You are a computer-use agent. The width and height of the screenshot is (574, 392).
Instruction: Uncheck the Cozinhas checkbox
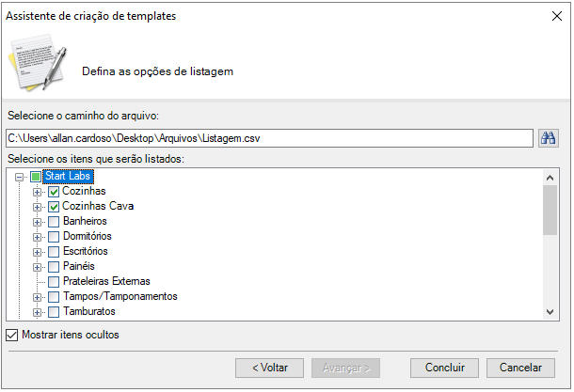(54, 192)
